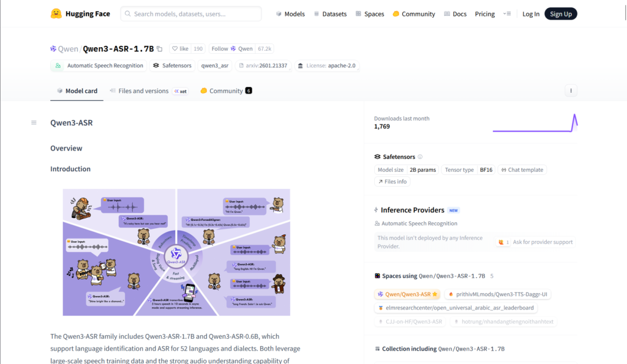Open the Qwen/Qwen3-ASR space
The image size is (627, 364).
[x=407, y=294]
